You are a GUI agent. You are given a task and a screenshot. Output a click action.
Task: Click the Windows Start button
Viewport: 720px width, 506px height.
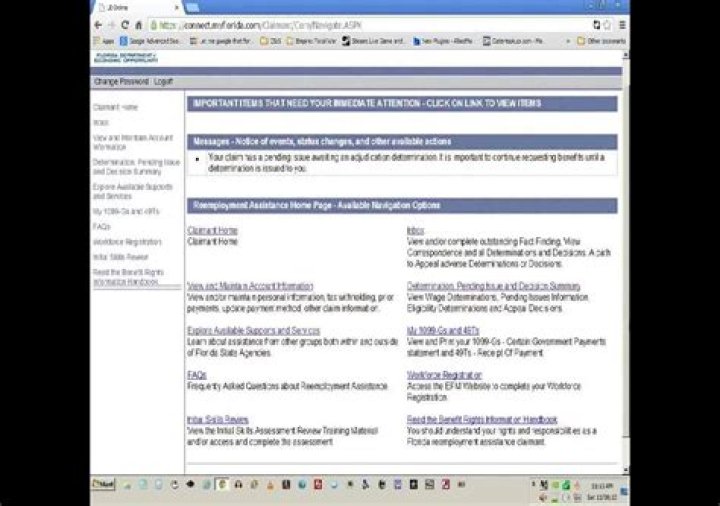click(x=105, y=485)
